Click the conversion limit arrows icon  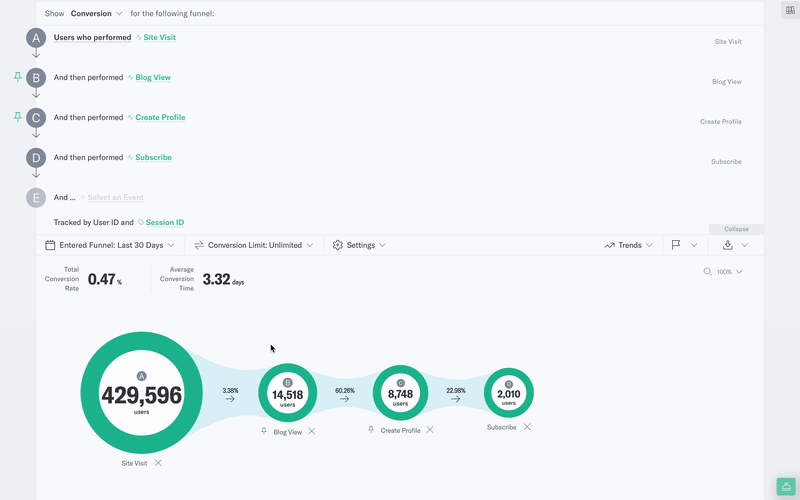coord(199,245)
